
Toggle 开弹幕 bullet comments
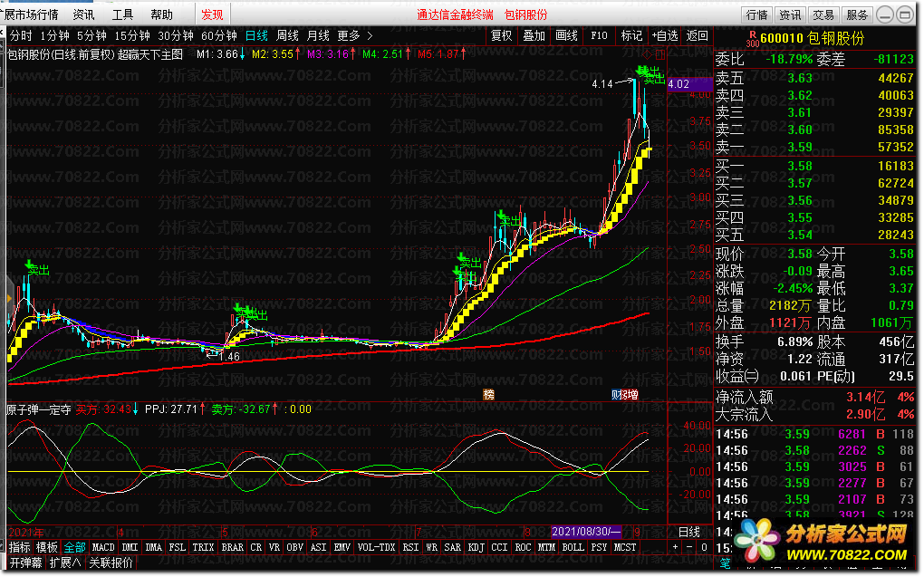[x=25, y=563]
